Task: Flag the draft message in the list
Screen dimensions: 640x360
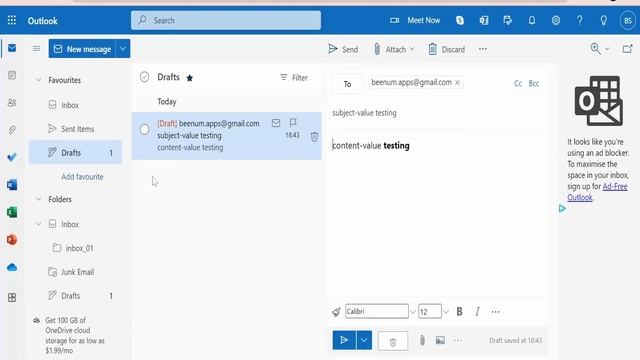Action: [293, 122]
